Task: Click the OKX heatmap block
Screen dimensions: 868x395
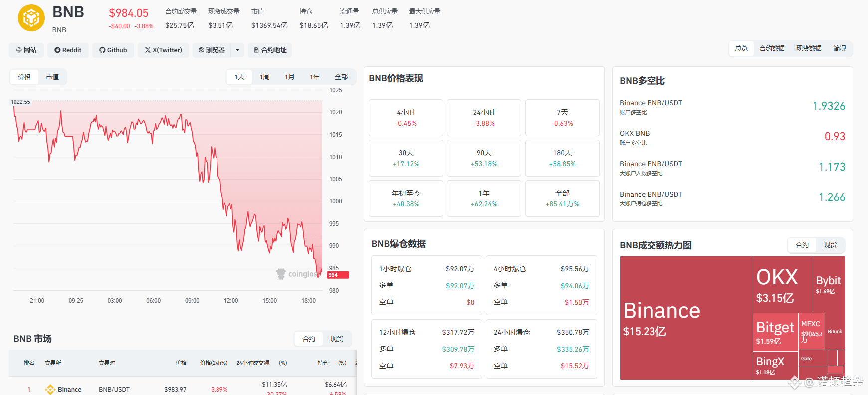Action: coord(783,284)
